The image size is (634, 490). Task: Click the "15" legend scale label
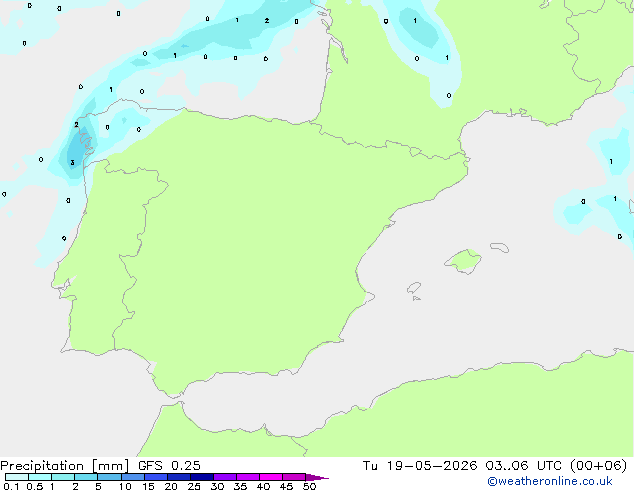148,486
